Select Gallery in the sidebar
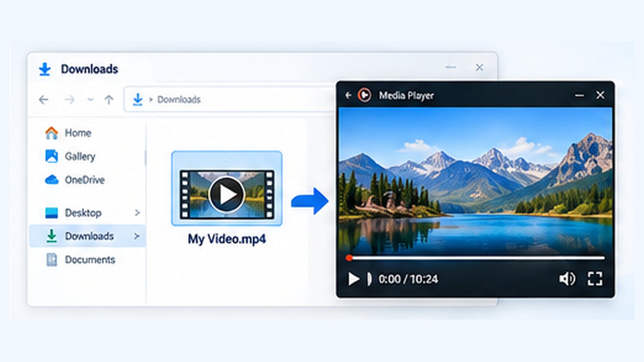Image resolution: width=644 pixels, height=362 pixels. tap(70, 156)
